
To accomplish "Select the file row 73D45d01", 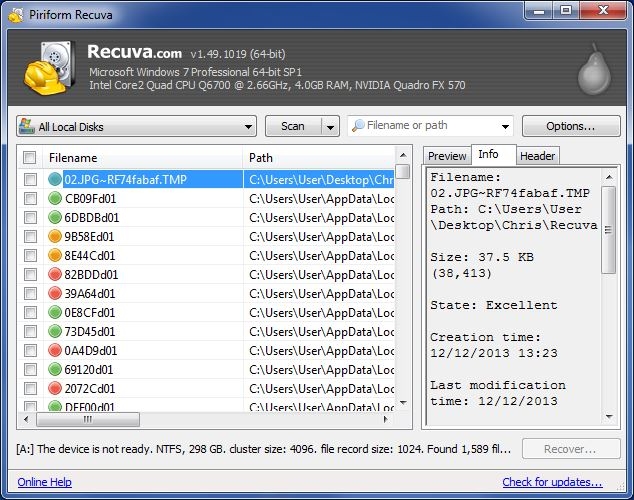I will point(206,331).
